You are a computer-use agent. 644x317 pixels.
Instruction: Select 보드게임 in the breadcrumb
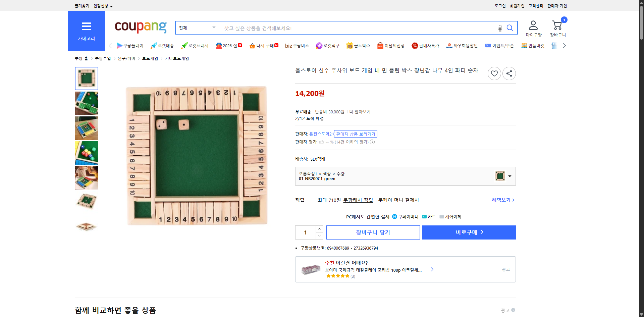tap(150, 58)
